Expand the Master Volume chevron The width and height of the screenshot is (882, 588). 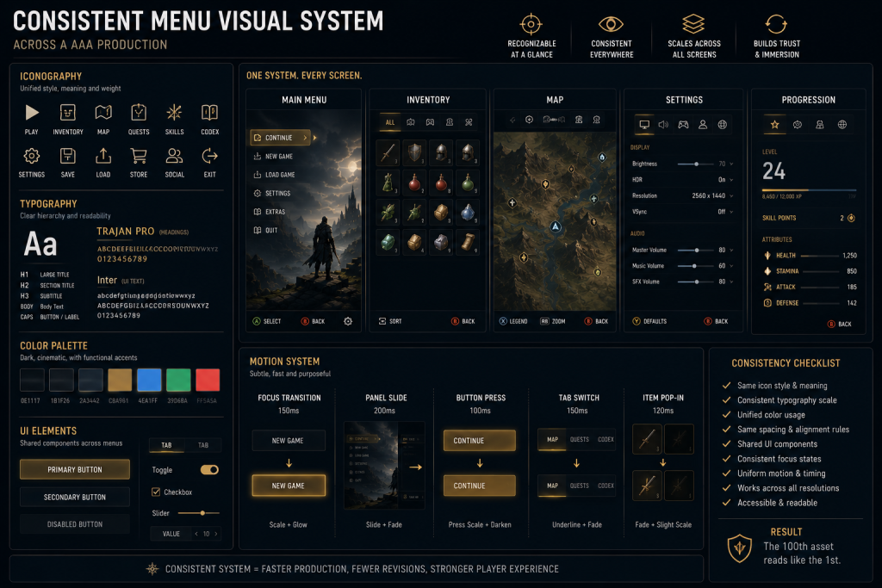click(x=731, y=251)
